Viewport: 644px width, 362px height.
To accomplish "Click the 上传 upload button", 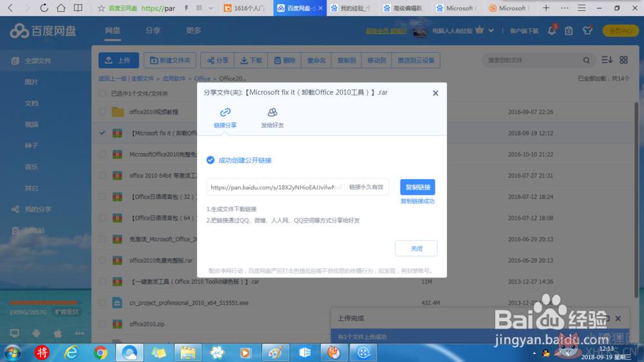I will coord(118,61).
